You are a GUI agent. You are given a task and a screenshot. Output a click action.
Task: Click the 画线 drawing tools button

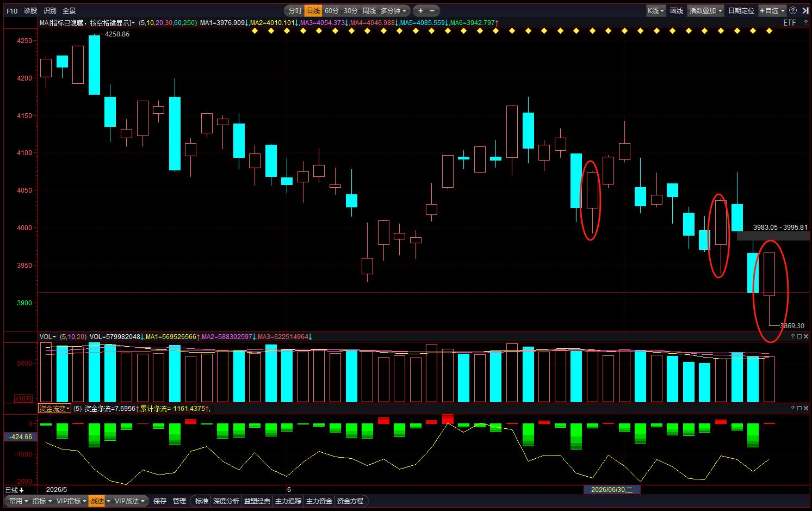677,10
